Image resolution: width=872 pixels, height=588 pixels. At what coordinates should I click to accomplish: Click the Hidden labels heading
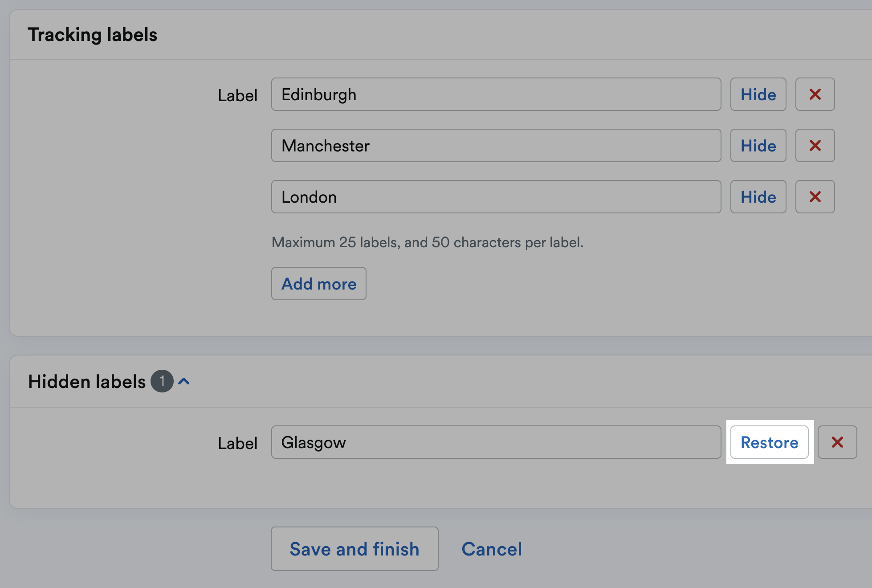(87, 382)
